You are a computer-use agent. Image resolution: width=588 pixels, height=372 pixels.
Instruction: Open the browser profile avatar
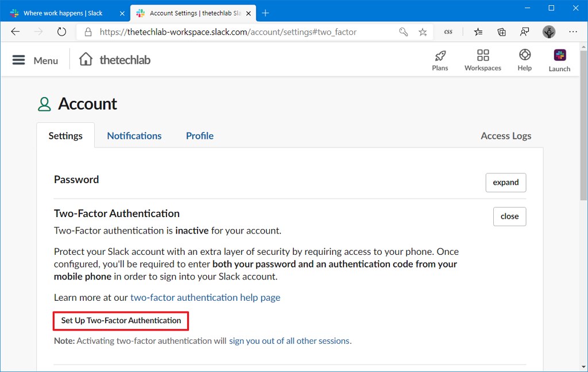click(548, 32)
